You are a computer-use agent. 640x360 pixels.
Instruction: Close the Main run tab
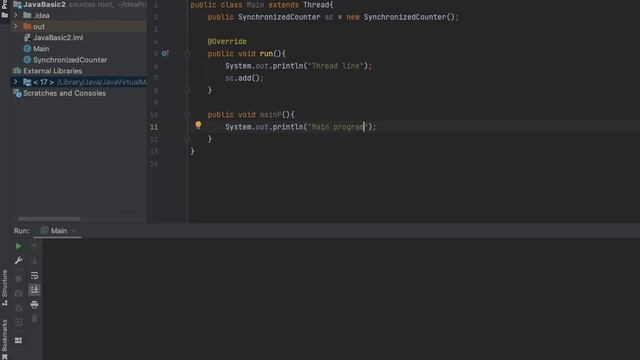73,231
